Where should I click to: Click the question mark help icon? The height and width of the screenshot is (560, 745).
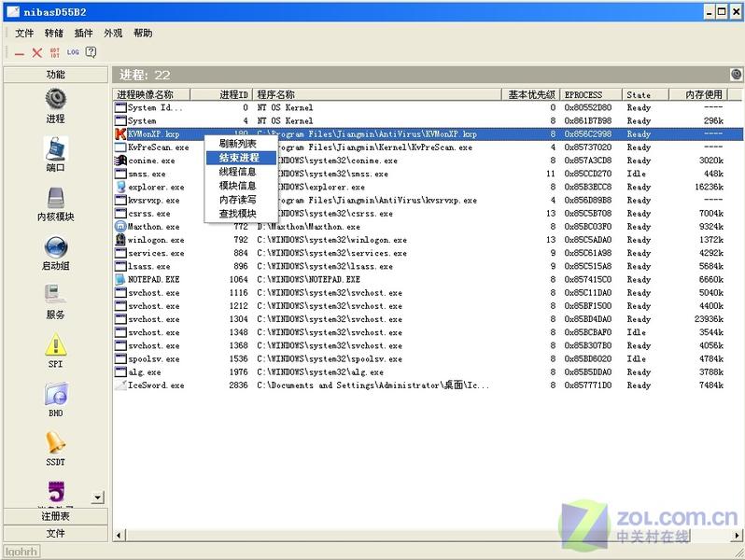tap(91, 52)
